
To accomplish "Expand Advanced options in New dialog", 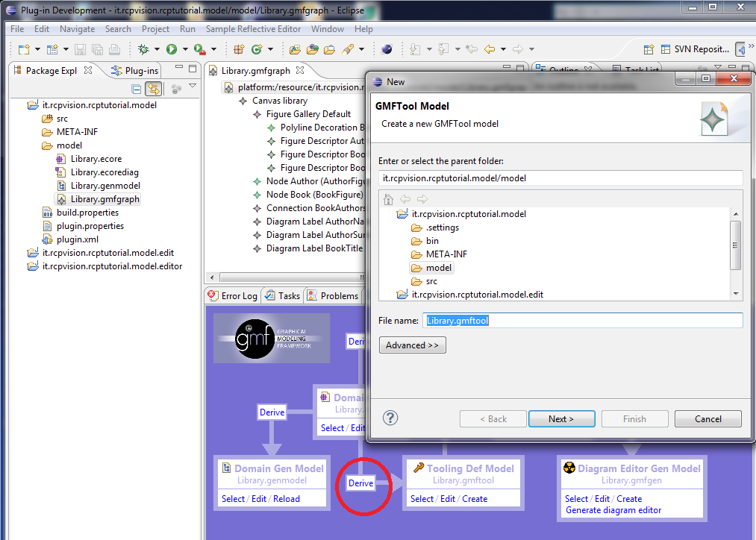I will point(412,345).
